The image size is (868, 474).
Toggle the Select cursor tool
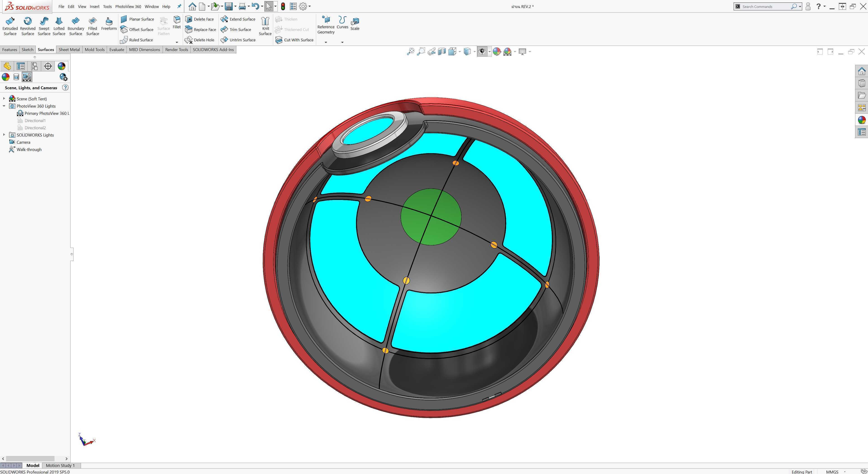coord(268,6)
